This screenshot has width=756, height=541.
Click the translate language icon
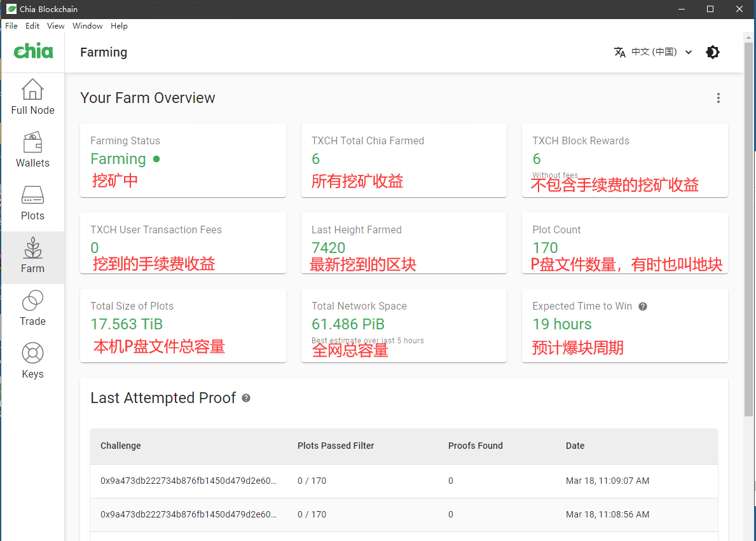[x=620, y=52]
